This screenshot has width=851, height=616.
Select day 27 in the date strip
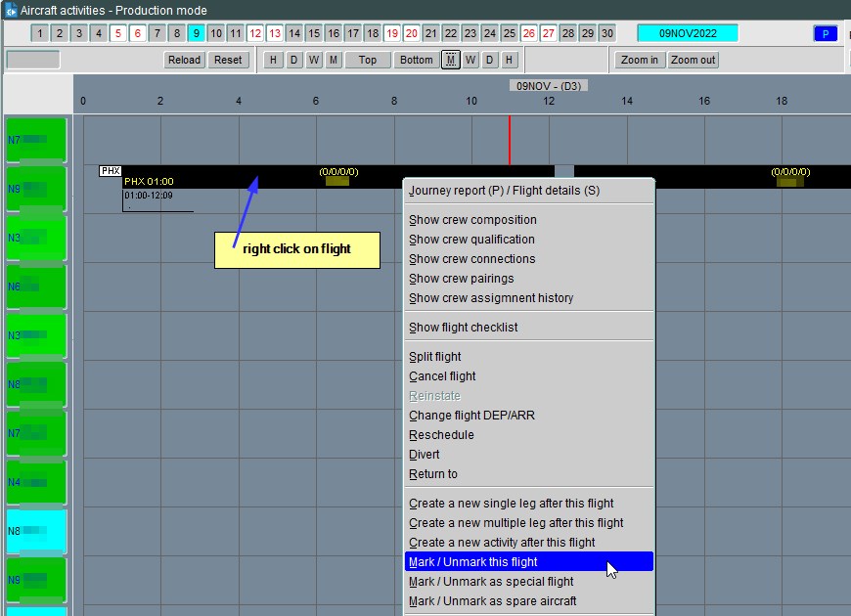(x=549, y=33)
